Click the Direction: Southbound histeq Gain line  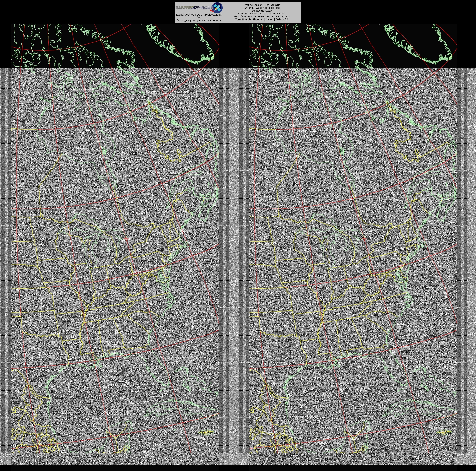coord(262,20)
